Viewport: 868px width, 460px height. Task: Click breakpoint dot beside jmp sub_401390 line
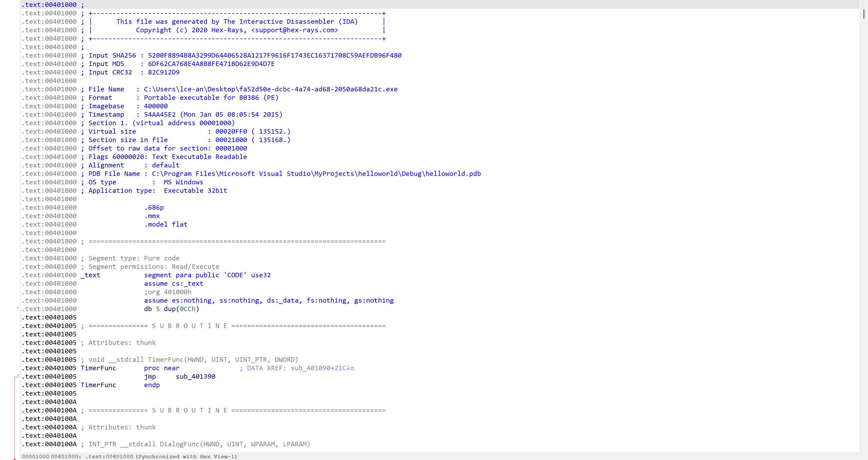pos(18,375)
